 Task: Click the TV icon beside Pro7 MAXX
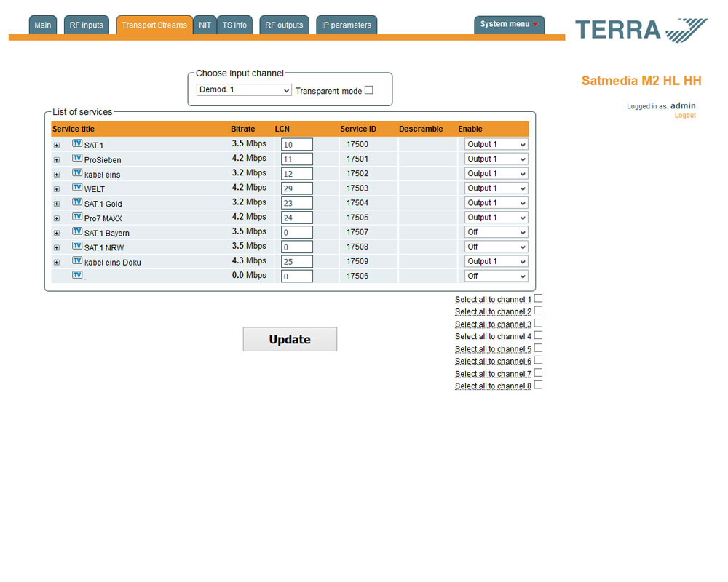(77, 216)
